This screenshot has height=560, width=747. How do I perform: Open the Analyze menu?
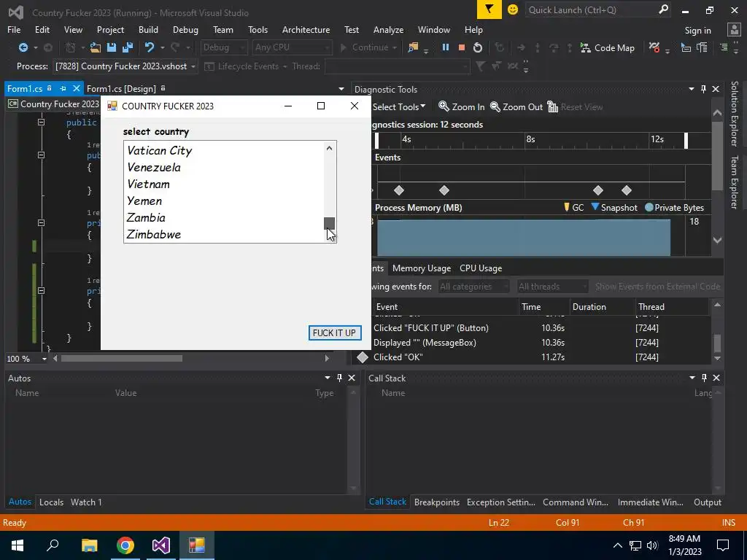[388, 29]
